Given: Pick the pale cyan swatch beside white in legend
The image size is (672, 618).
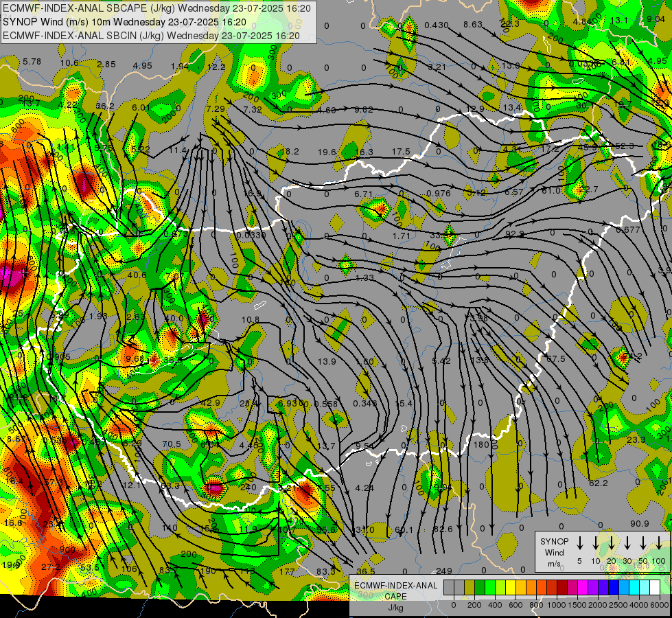Looking at the screenshot, I should pos(644,587).
